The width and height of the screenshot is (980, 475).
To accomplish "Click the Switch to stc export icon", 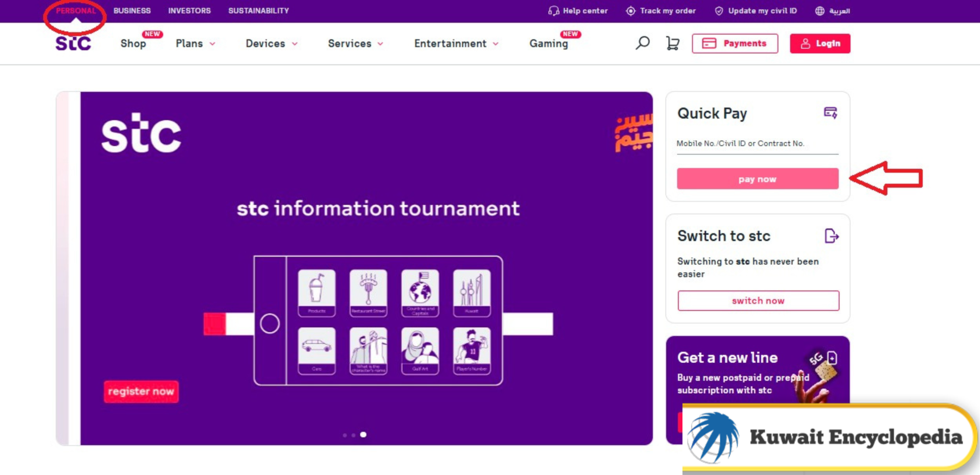I will click(831, 236).
